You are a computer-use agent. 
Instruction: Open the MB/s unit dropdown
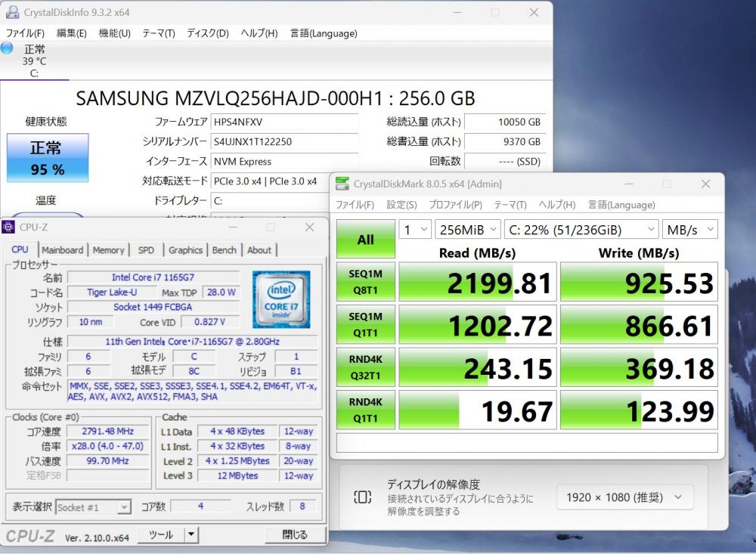click(690, 230)
